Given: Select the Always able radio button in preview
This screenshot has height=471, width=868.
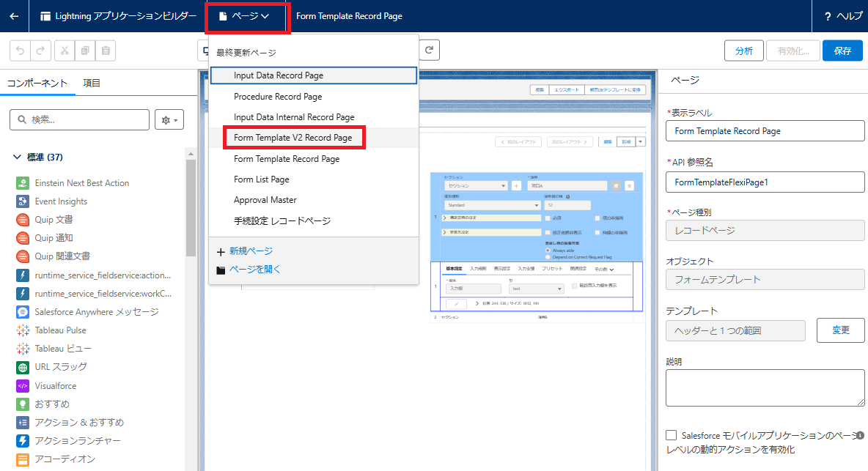Looking at the screenshot, I should coord(548,251).
